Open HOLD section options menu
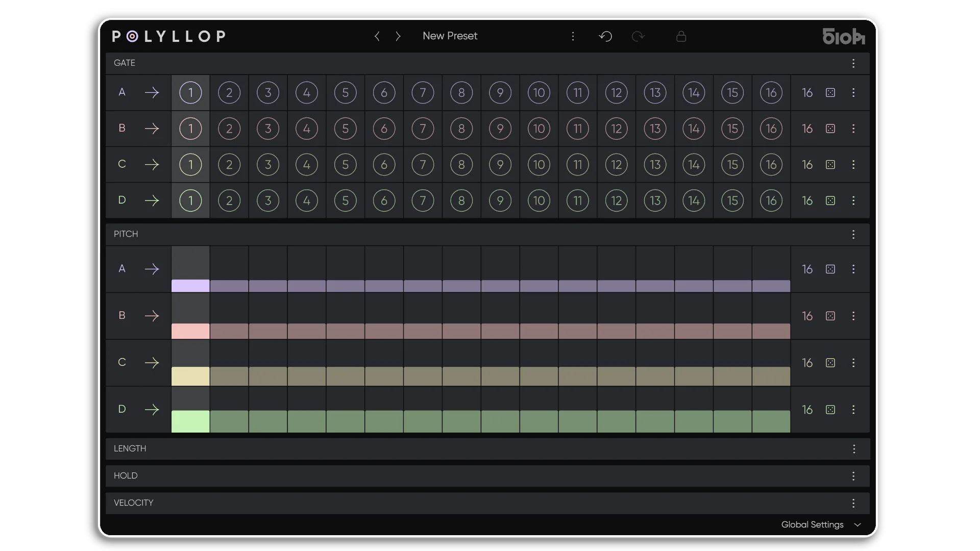The width and height of the screenshot is (980, 551). pyautogui.click(x=853, y=476)
